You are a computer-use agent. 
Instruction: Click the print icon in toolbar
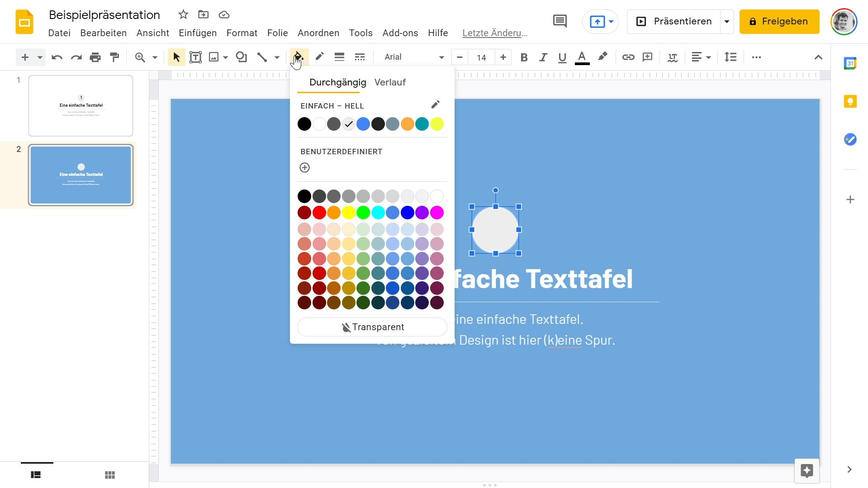(x=95, y=57)
